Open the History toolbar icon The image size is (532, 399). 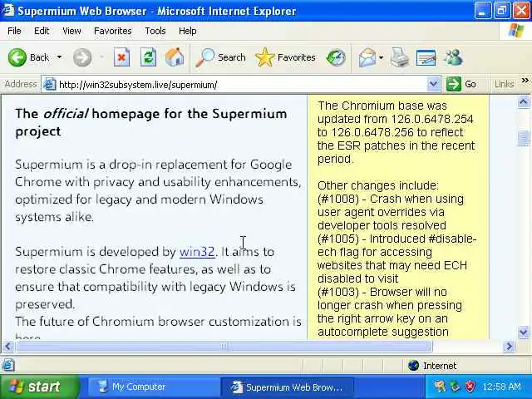pos(336,57)
